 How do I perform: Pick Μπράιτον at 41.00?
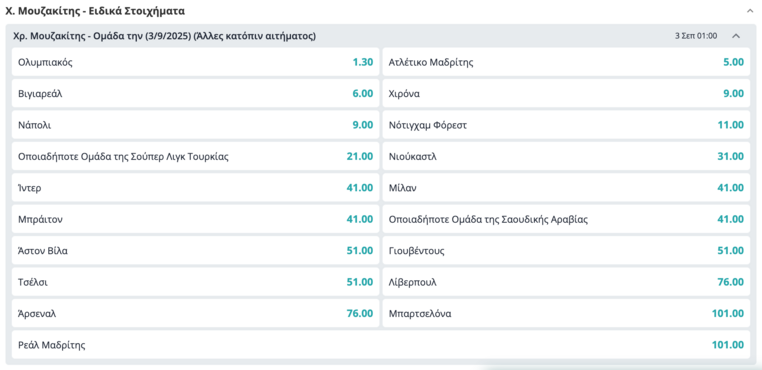[x=195, y=219]
